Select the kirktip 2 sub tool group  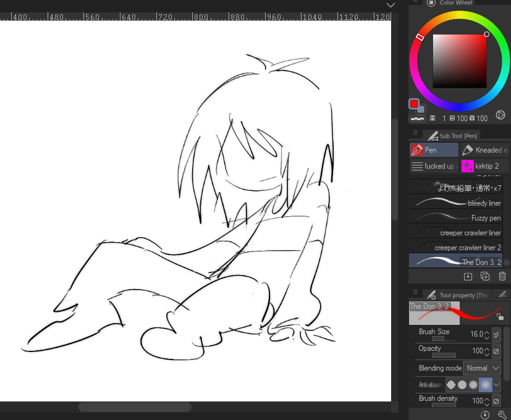pos(484,166)
